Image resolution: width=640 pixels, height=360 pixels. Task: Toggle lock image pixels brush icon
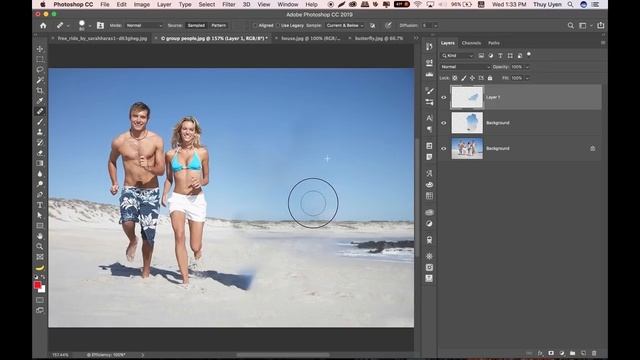[463, 78]
